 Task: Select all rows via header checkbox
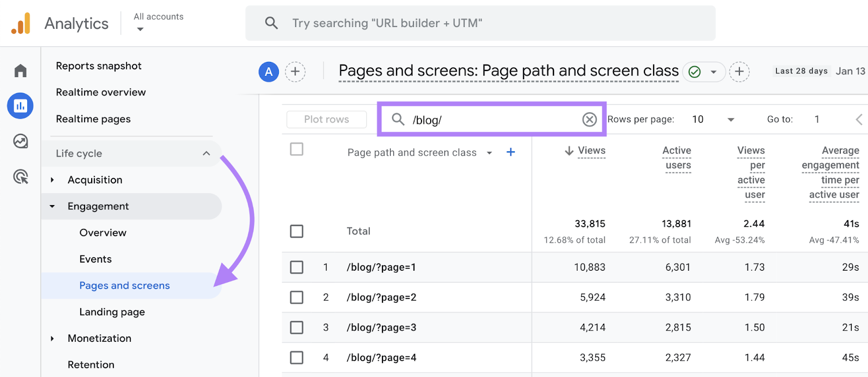pos(297,149)
